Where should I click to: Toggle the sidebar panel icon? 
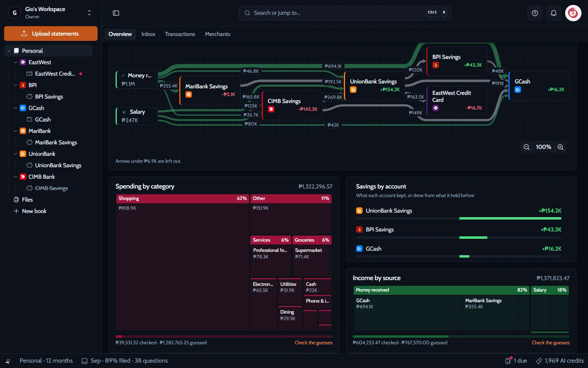click(x=116, y=13)
